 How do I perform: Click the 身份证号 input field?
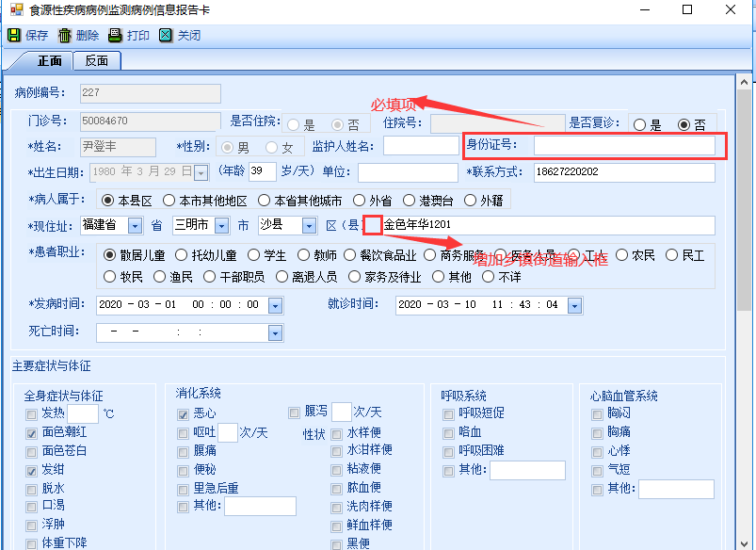point(624,146)
